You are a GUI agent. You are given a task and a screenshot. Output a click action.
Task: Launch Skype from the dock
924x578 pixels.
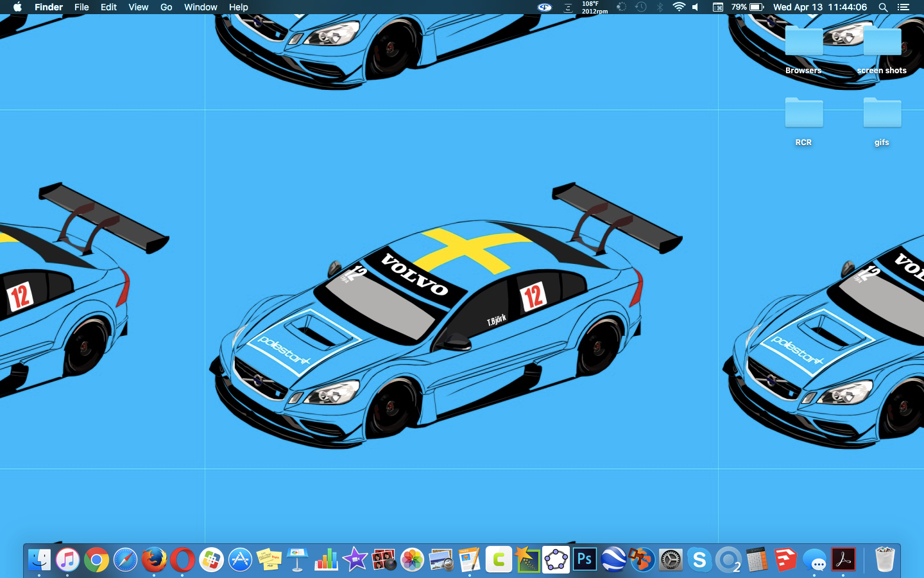coord(699,560)
